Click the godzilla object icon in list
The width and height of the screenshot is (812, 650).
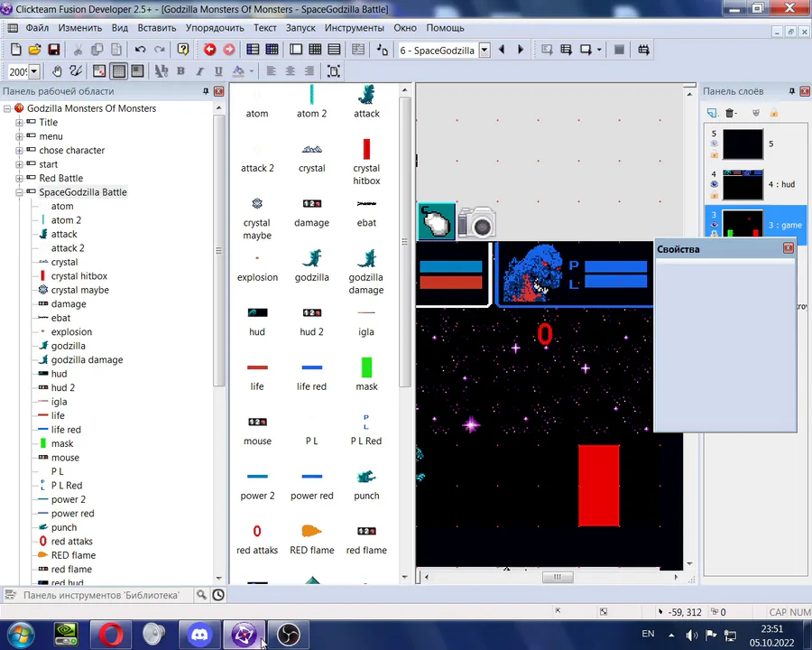312,258
